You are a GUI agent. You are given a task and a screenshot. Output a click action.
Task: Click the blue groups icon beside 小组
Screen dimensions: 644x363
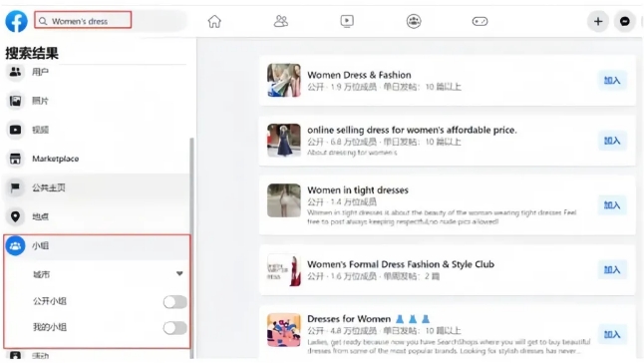(15, 245)
